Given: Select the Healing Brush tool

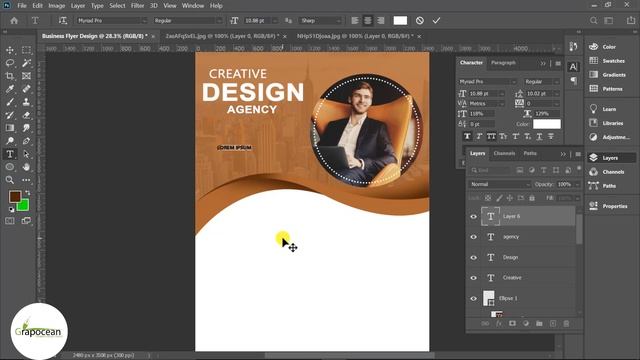Looking at the screenshot, I should pos(26,89).
